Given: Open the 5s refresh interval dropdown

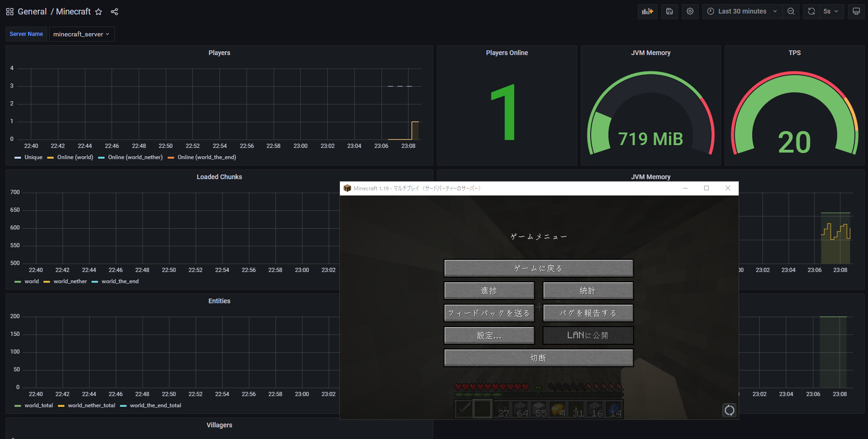Looking at the screenshot, I should (x=831, y=11).
